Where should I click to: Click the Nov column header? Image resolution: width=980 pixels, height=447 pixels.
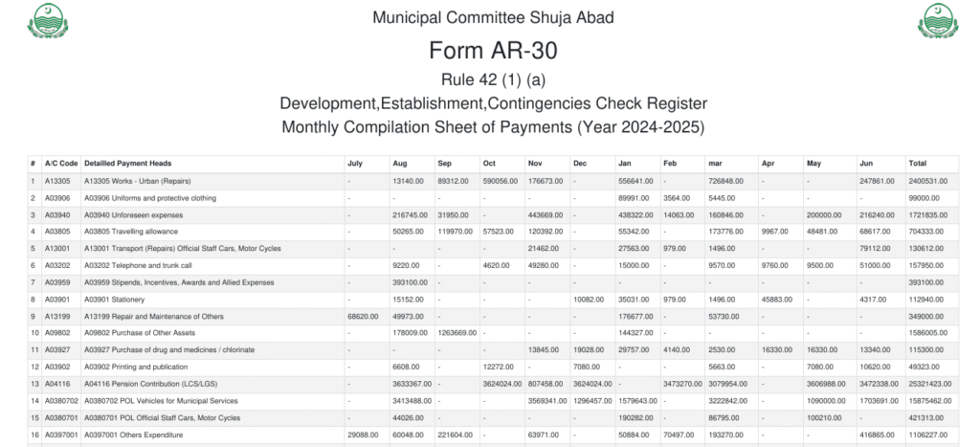(535, 164)
